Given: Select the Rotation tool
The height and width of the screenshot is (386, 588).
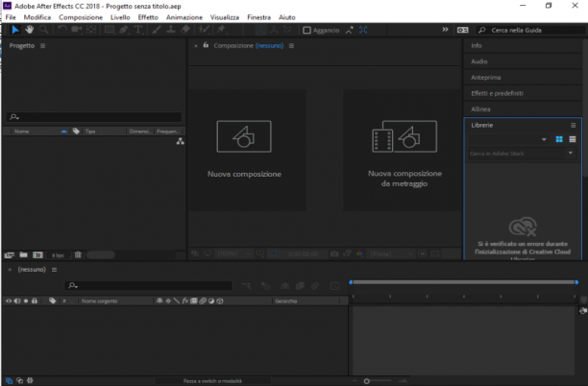Looking at the screenshot, I should coord(61,30).
